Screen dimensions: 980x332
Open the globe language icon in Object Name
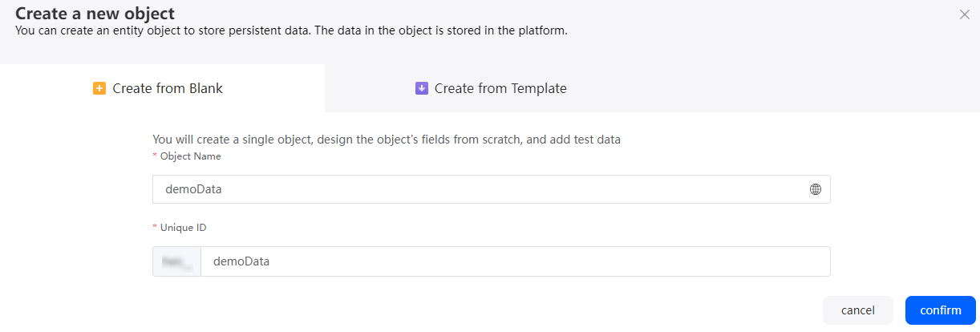coord(816,189)
